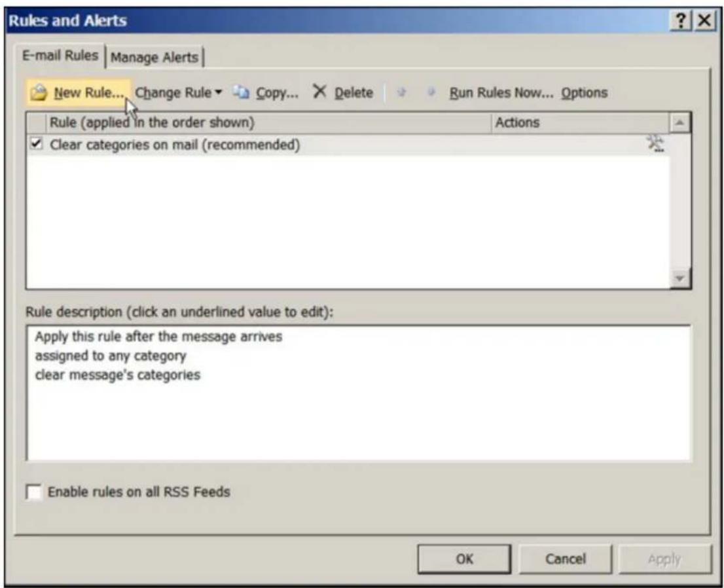Click the Actions column header
The width and height of the screenshot is (724, 588).
(x=581, y=123)
